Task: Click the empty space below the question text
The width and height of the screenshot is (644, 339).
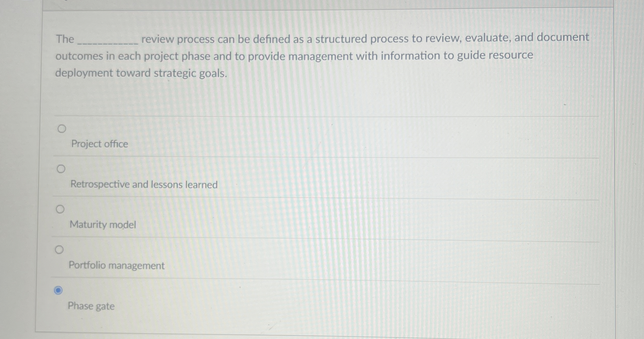Action: [312, 99]
